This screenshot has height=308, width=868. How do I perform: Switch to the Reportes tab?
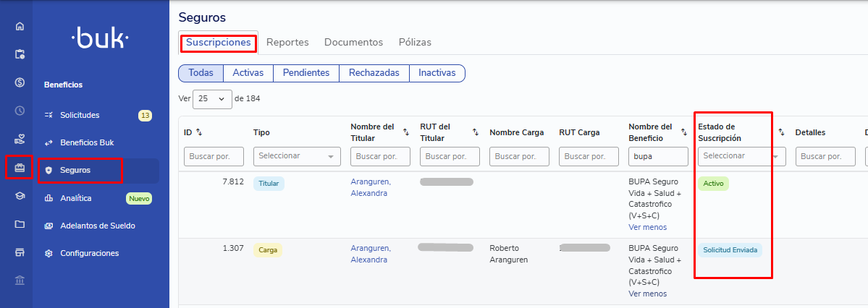click(x=287, y=43)
